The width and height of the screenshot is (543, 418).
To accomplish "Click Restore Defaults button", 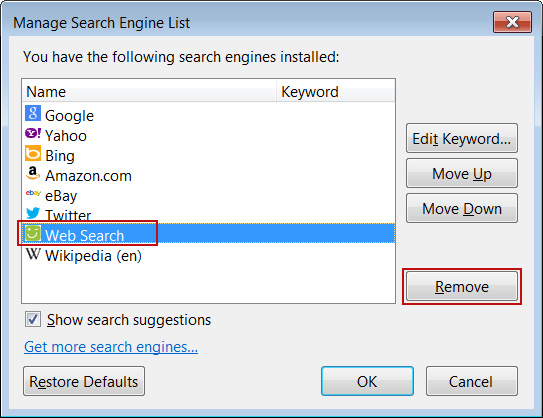I will tap(84, 381).
